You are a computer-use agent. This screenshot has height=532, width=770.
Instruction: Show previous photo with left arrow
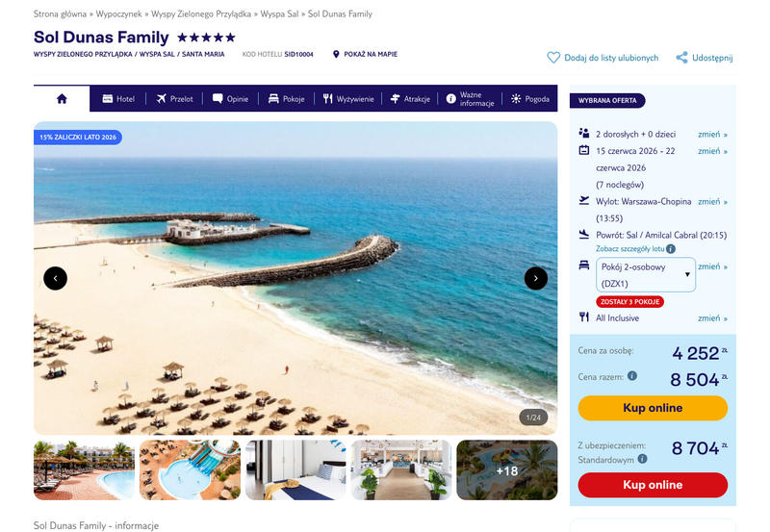[56, 278]
